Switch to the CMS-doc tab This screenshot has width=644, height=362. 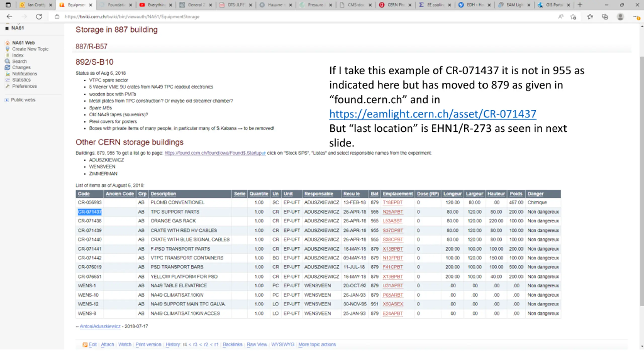(x=356, y=5)
